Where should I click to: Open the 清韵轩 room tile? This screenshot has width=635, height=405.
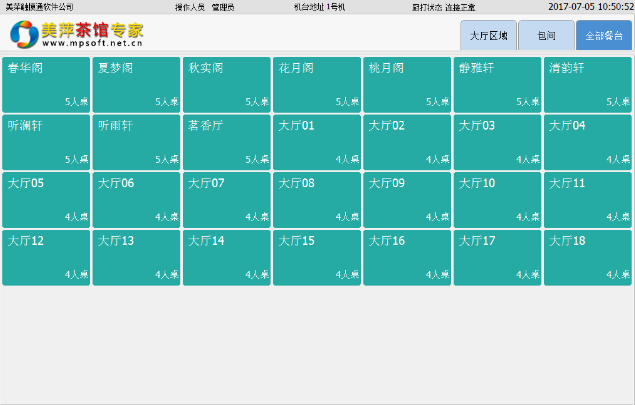coord(588,85)
